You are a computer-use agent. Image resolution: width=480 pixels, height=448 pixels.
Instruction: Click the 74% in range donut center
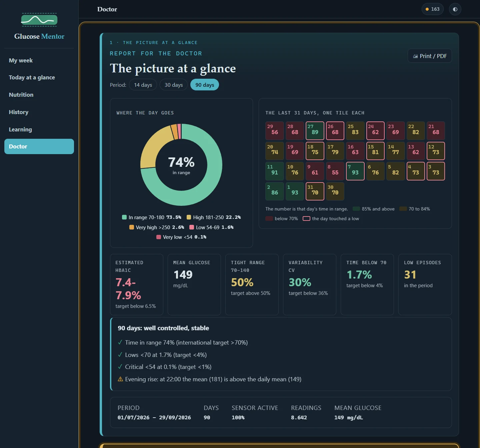181,165
